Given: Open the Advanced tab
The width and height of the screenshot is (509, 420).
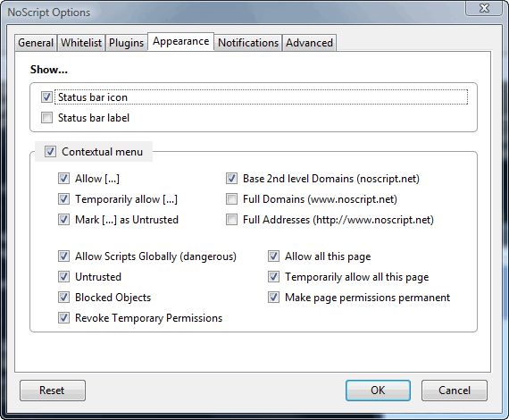Looking at the screenshot, I should point(309,43).
